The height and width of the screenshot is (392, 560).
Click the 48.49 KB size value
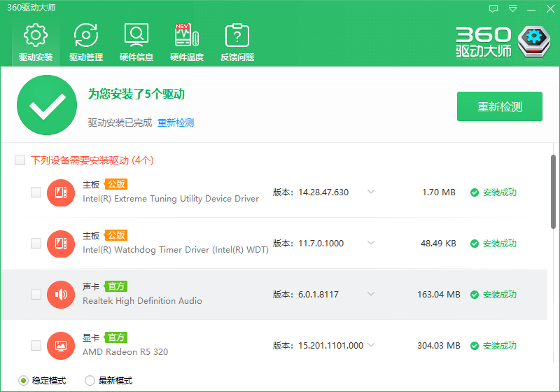[x=438, y=244]
